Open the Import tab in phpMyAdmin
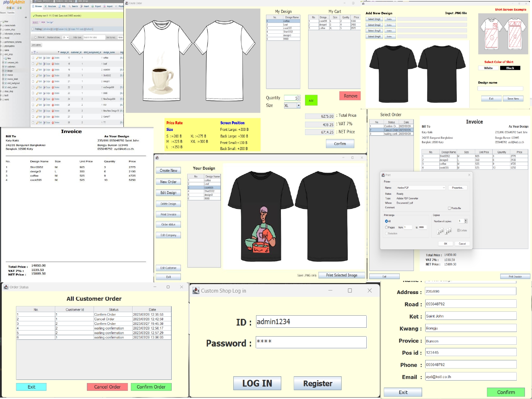Image resolution: width=532 pixels, height=399 pixels. (x=108, y=6)
